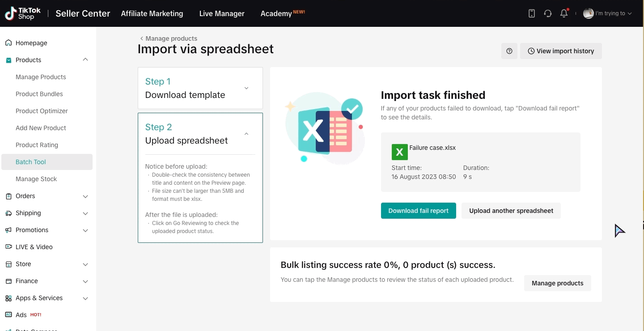644x331 pixels.
Task: Click the TikTok Shop logo
Action: tap(23, 13)
